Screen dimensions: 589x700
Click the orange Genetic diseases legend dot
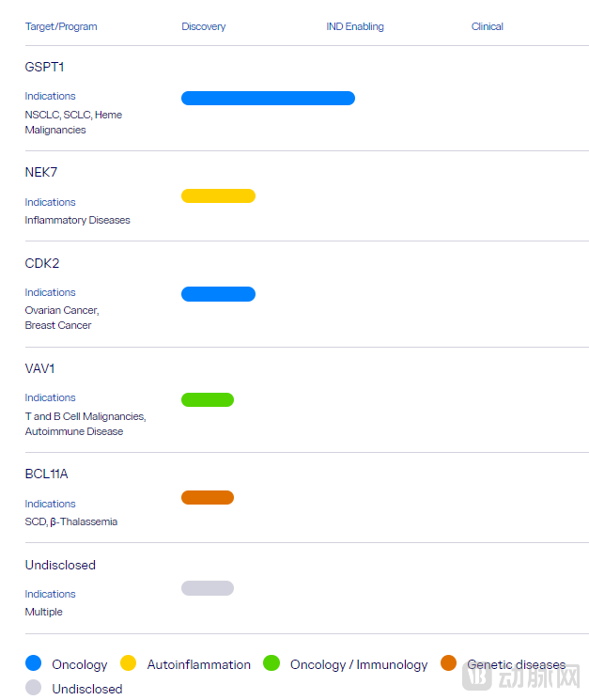(449, 663)
